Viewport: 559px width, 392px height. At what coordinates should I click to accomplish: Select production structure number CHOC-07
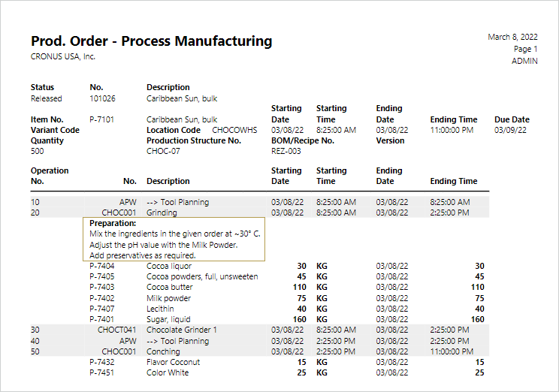coord(163,151)
